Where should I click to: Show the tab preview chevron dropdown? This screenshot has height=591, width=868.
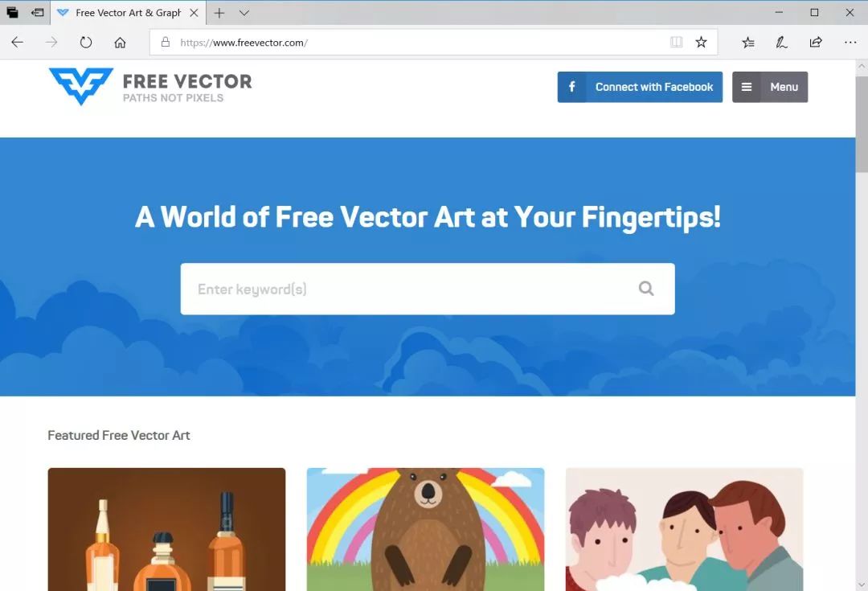(x=244, y=13)
